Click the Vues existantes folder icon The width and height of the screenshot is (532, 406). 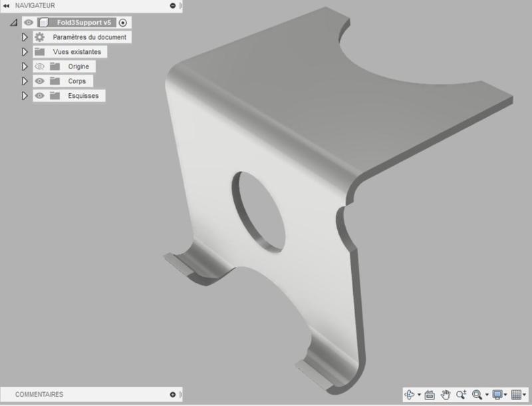tap(40, 52)
